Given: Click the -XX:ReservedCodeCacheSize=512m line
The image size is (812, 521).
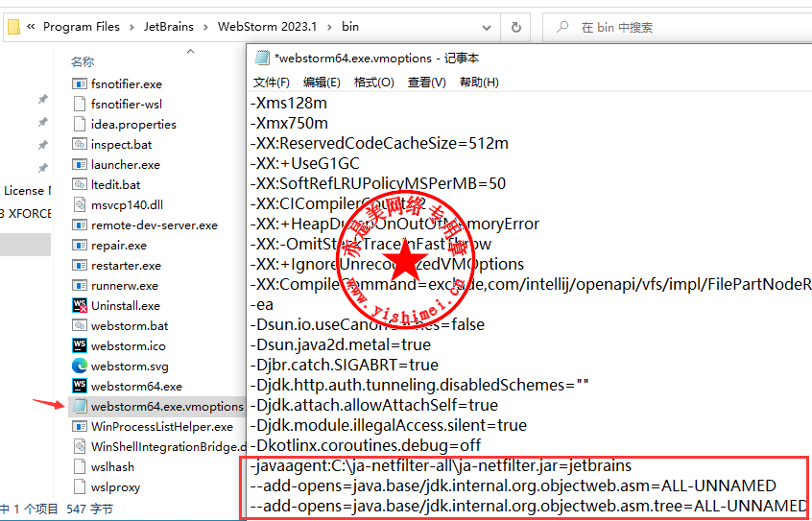Looking at the screenshot, I should click(x=379, y=144).
